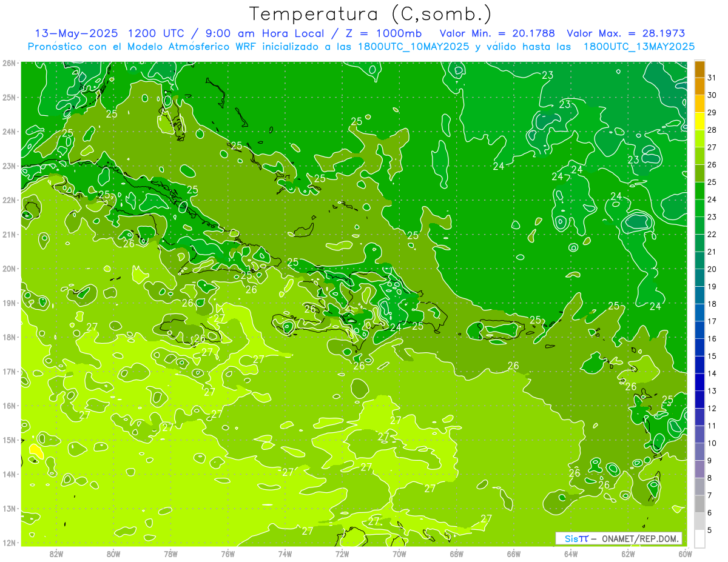
Task: Click the '66W' longitude axis label
Action: pos(514,553)
